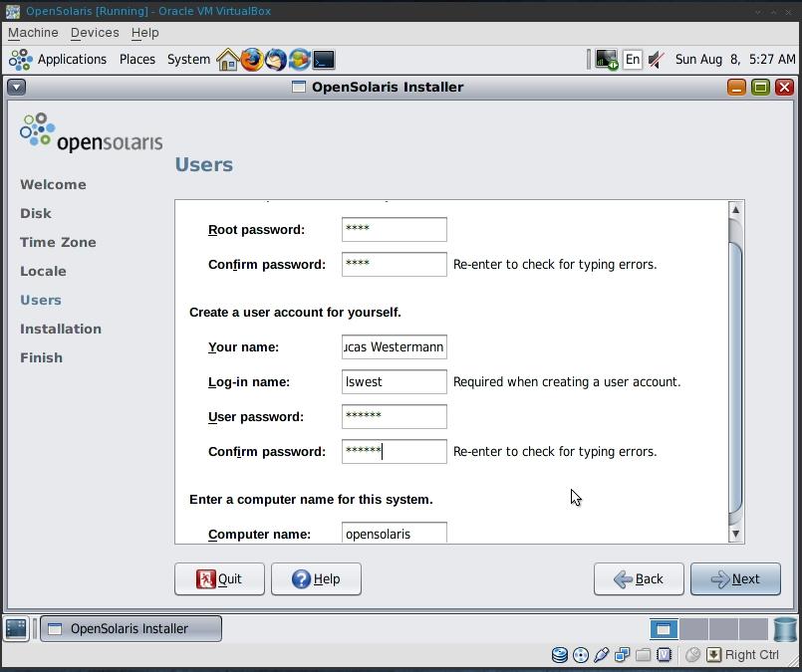Open the Applications menu

click(72, 60)
